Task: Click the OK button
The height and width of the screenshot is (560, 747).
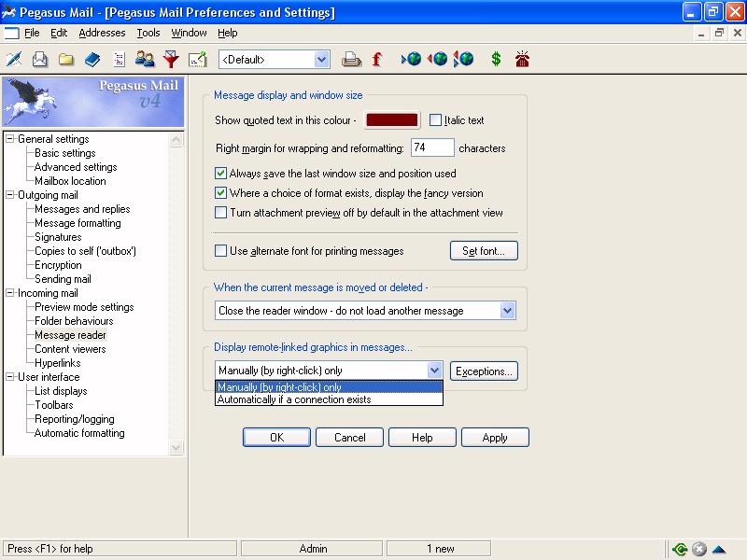Action: point(276,437)
